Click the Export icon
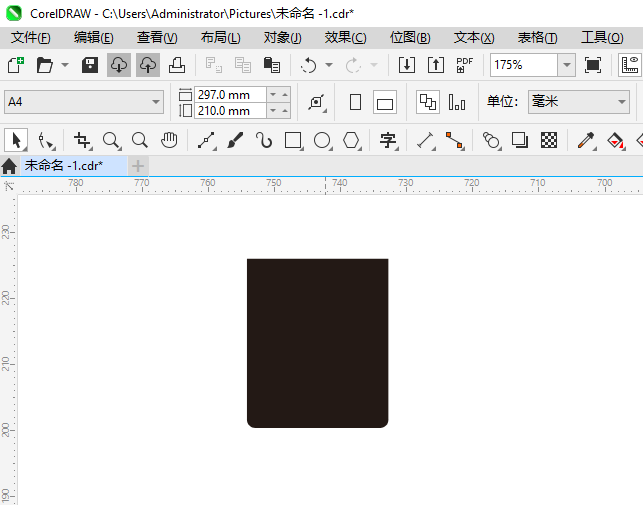The image size is (643, 505). click(x=436, y=65)
